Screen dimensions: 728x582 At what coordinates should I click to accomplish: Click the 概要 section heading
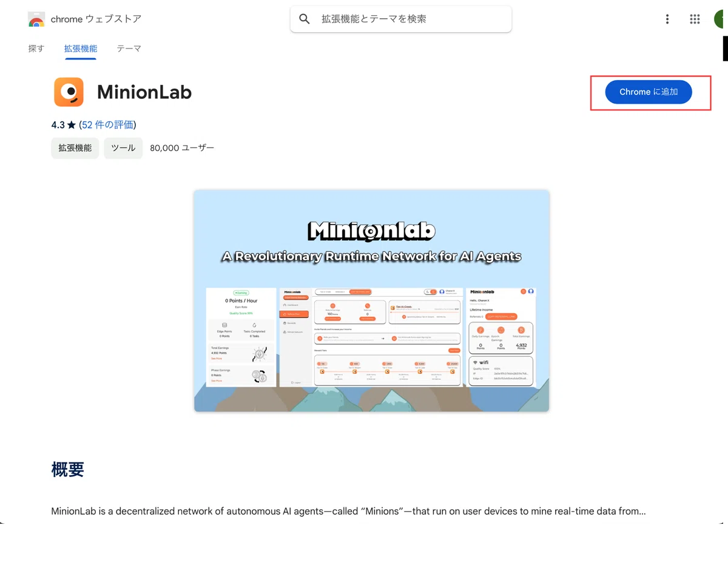[68, 470]
